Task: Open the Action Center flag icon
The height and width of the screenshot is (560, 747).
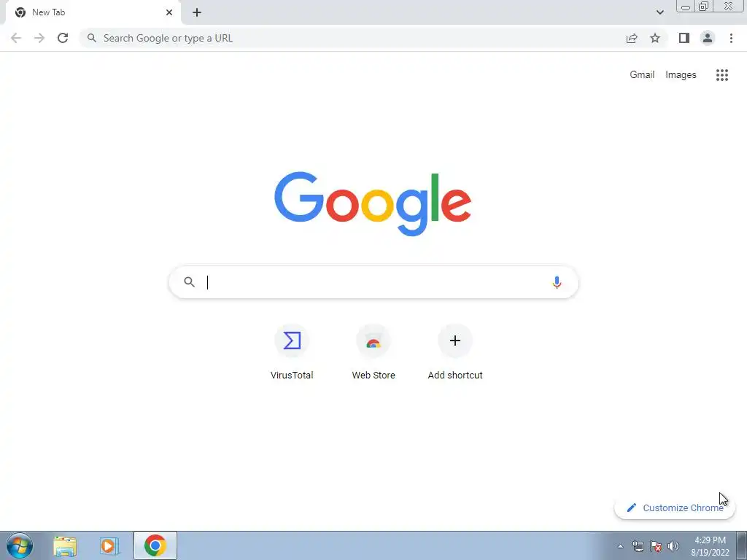Action: point(656,546)
